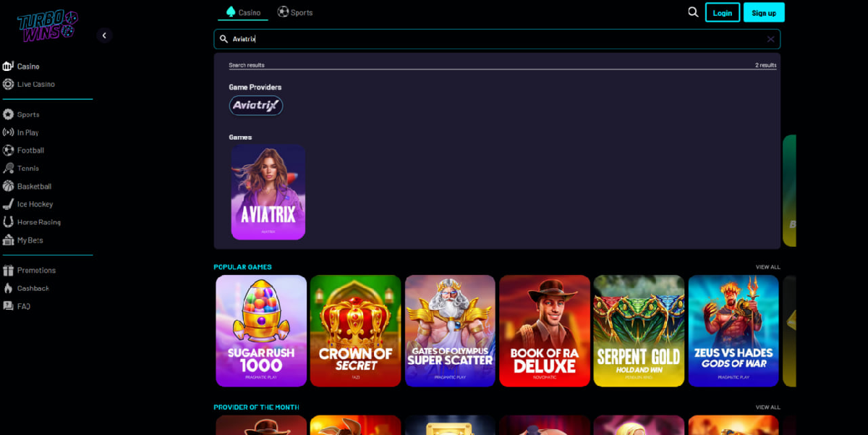The width and height of the screenshot is (868, 435).
Task: Click the In Play broadcast icon
Action: point(8,132)
